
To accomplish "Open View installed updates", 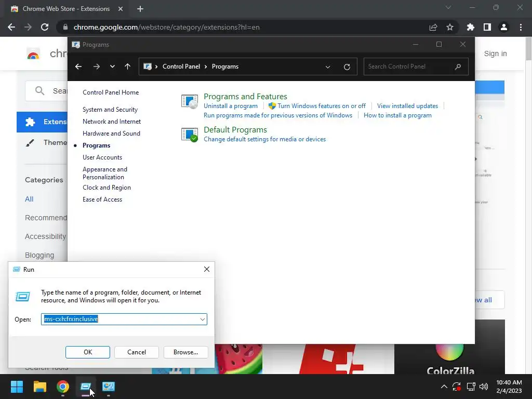I will click(x=407, y=106).
